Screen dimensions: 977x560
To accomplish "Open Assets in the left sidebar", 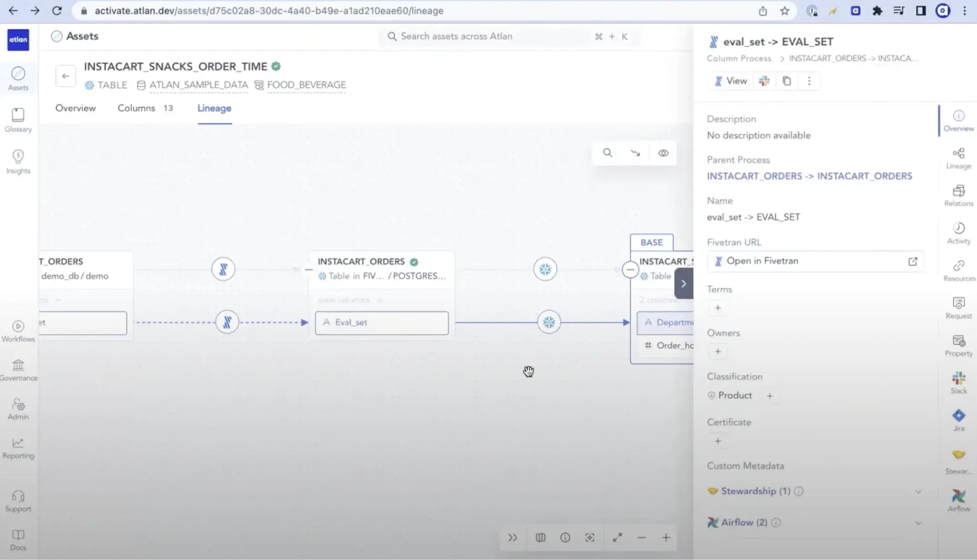I will (18, 79).
